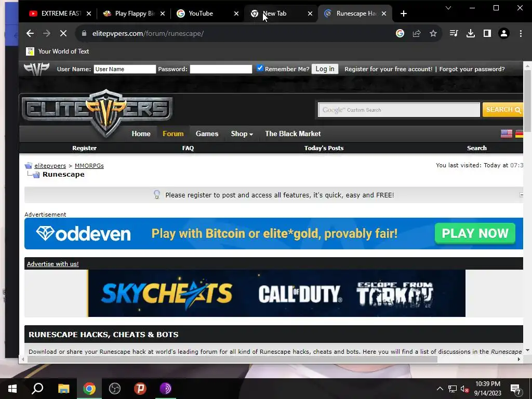Click Register in the forum sub-navigation
Screen dimensions: 532x399
coord(84,148)
